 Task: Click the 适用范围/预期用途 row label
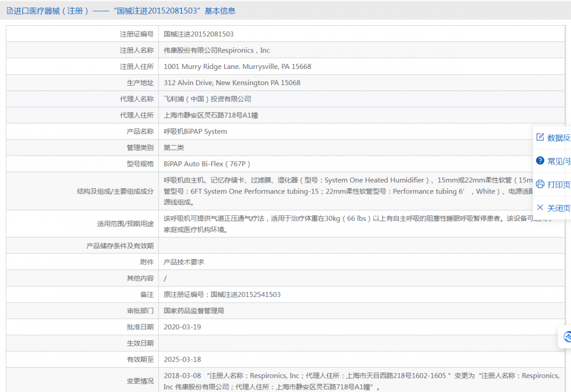pyautogui.click(x=125, y=224)
